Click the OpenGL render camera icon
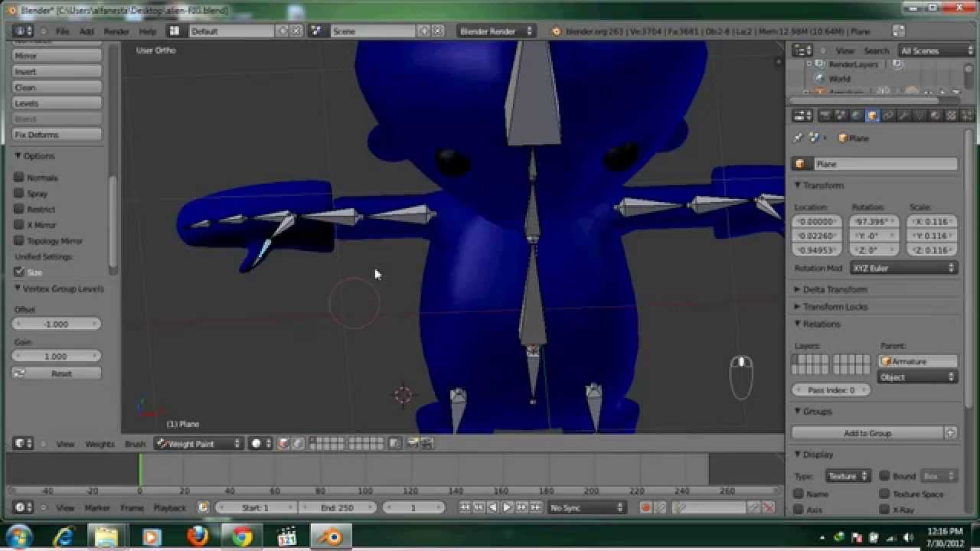Image resolution: width=980 pixels, height=551 pixels. click(x=414, y=443)
